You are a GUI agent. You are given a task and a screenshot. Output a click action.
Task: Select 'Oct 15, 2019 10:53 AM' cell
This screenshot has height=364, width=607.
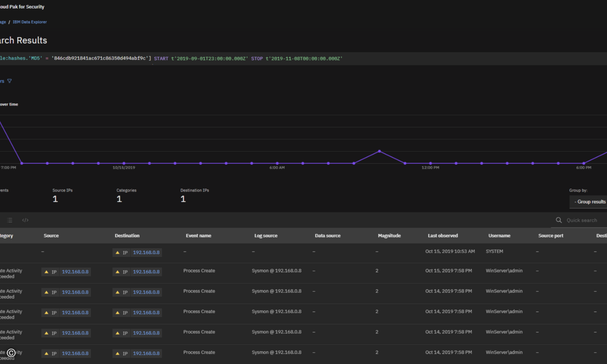coord(450,251)
